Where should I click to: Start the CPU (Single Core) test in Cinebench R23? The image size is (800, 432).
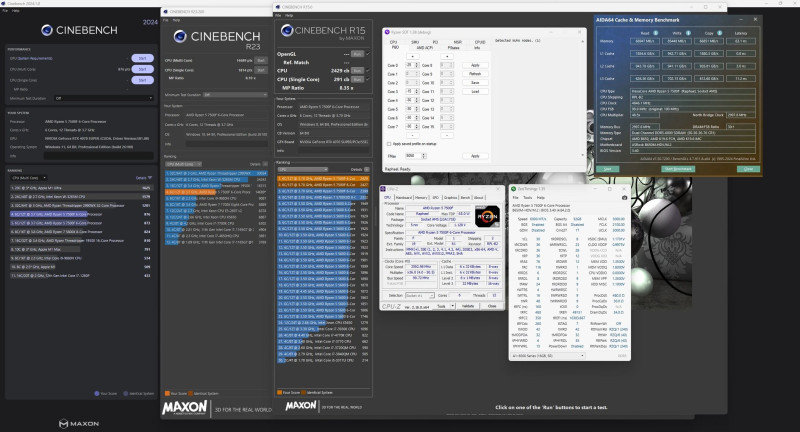coord(261,70)
